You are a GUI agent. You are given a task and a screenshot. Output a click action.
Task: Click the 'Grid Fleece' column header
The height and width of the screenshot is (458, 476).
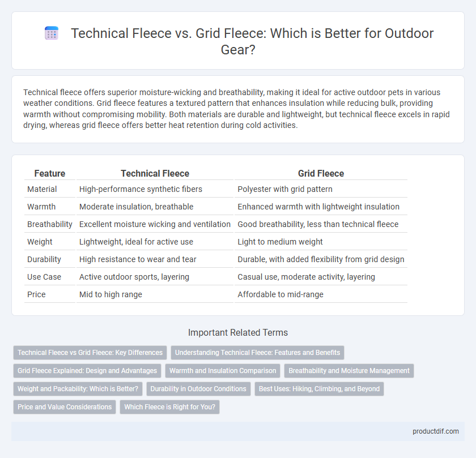coord(321,173)
